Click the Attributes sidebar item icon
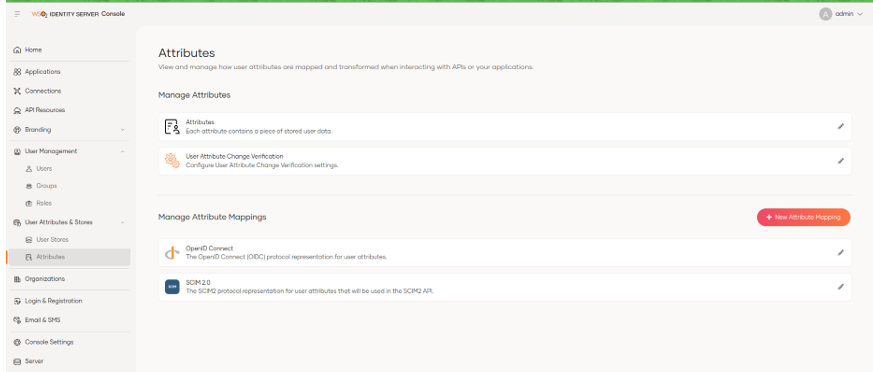Image resolution: width=873 pixels, height=372 pixels. pos(29,257)
